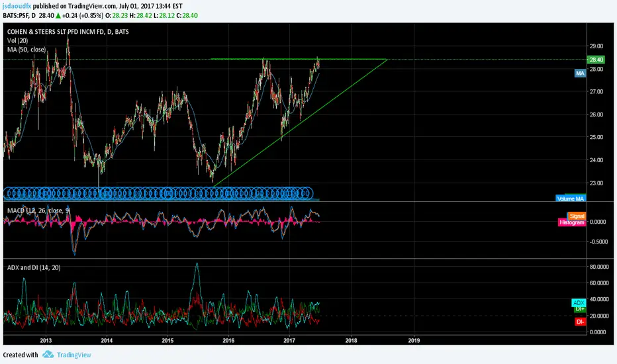617x364 pixels.
Task: Select the L:28.12 low value
Action: 164,16
